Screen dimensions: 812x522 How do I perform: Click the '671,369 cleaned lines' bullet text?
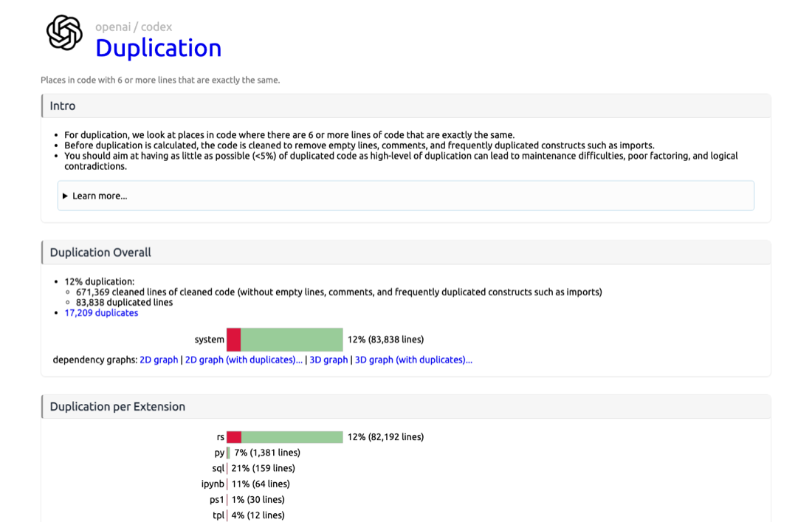[x=339, y=292]
